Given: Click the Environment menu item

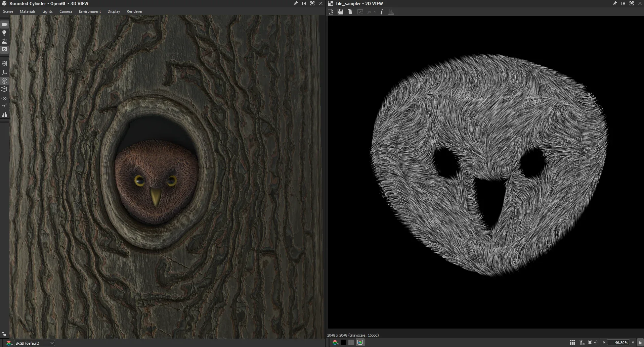Looking at the screenshot, I should (x=89, y=11).
